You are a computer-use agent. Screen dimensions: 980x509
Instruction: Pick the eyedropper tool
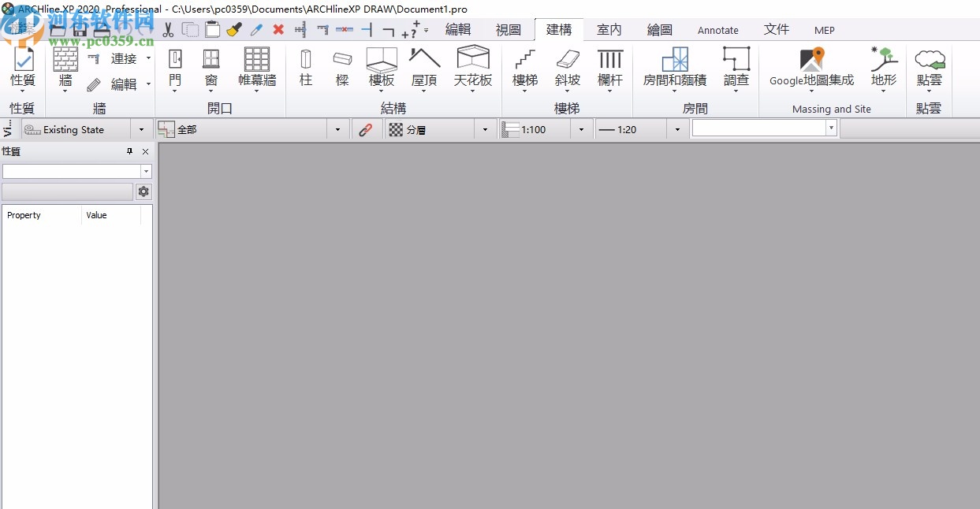(x=256, y=30)
